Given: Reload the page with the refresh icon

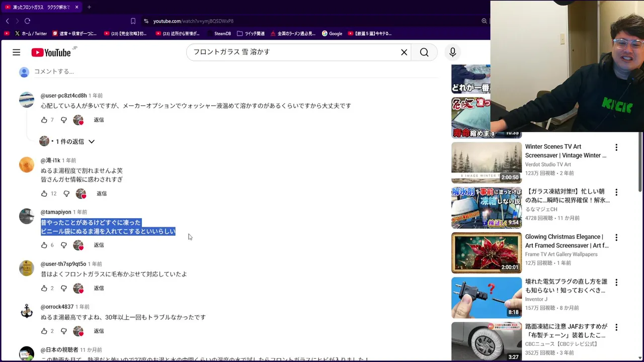Looking at the screenshot, I should [x=27, y=21].
